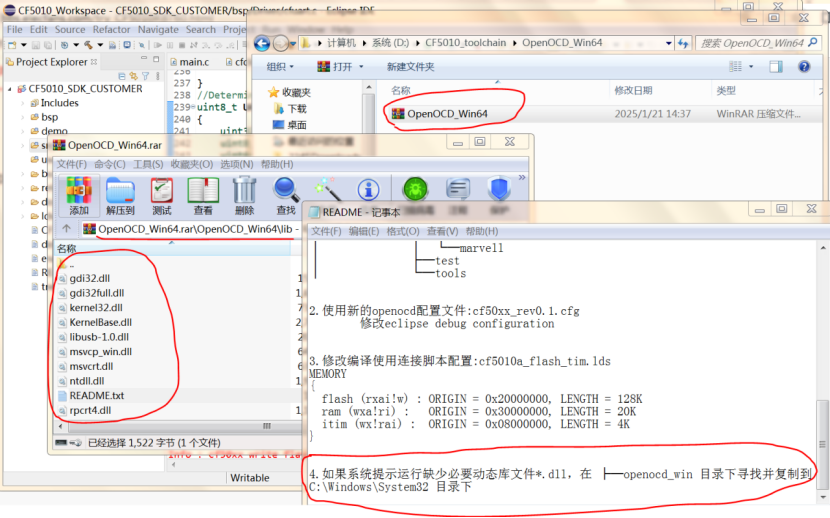Open the Explorer 组织 dropdown

[x=279, y=67]
